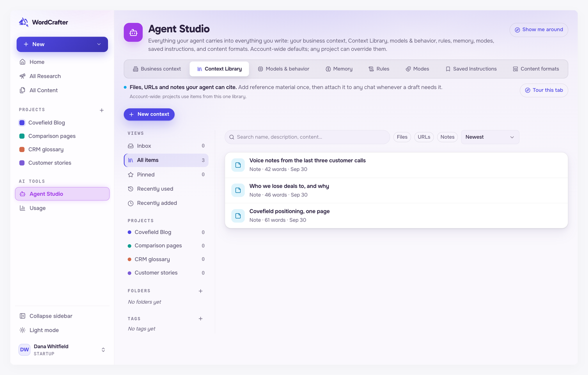588x375 pixels.
Task: Go to Home in sidebar
Action: [62, 62]
